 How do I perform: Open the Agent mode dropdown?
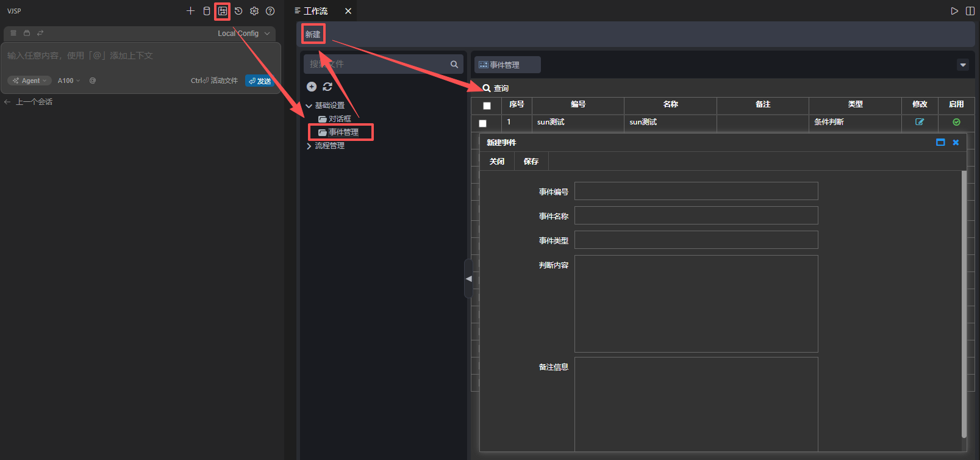pyautogui.click(x=30, y=81)
